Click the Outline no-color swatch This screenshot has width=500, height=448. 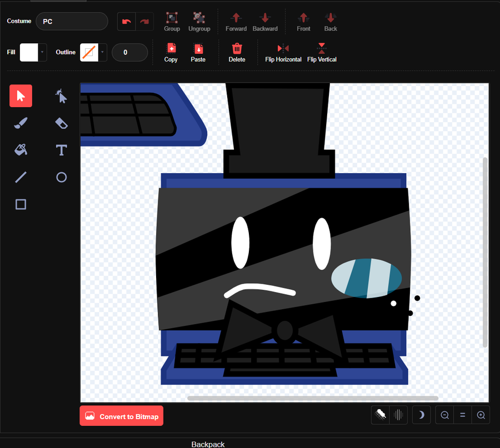click(x=89, y=52)
